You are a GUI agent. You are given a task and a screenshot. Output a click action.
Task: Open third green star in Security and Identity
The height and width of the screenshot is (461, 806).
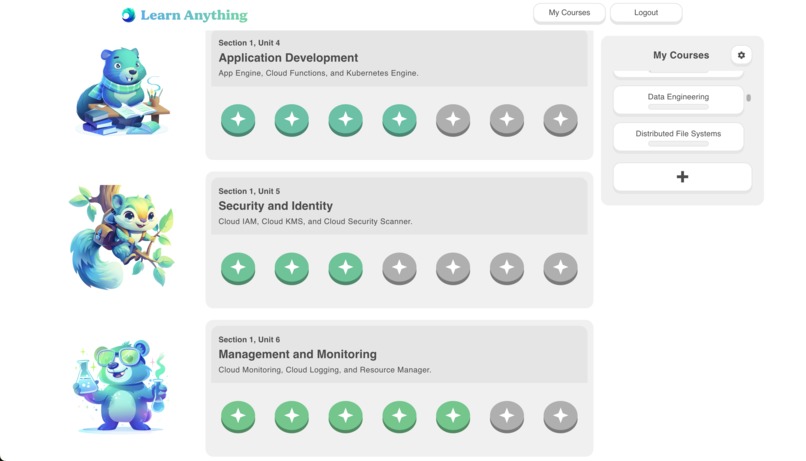[345, 268]
